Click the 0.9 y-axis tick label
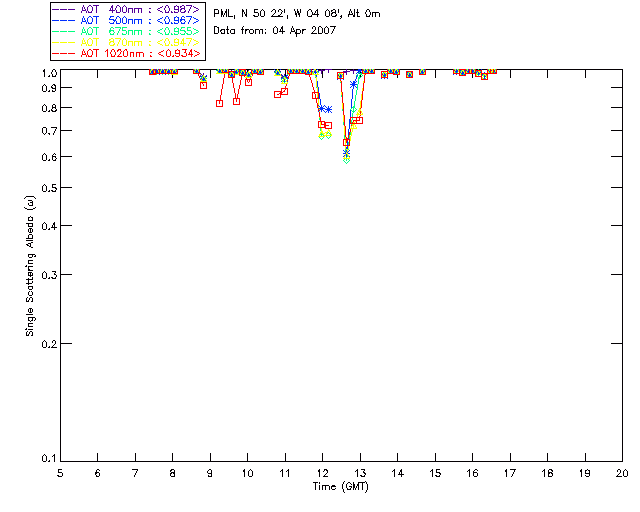The height and width of the screenshot is (512, 640). pos(49,88)
